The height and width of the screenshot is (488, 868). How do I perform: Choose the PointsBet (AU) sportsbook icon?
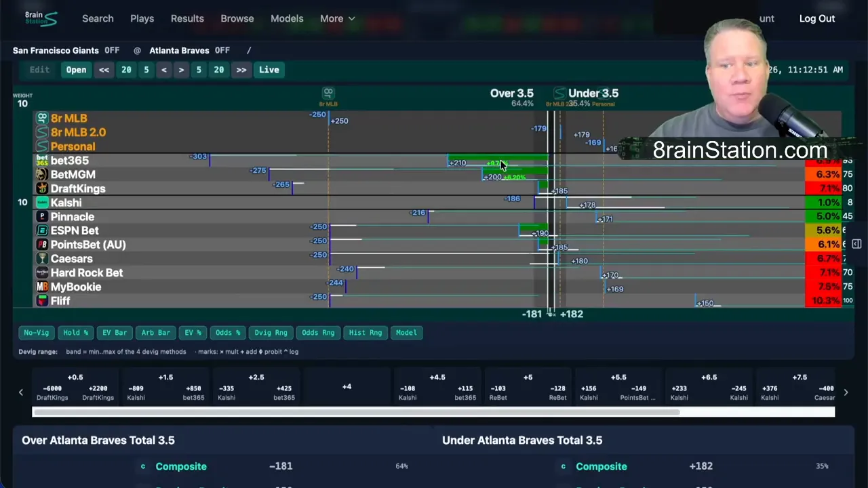pos(42,245)
